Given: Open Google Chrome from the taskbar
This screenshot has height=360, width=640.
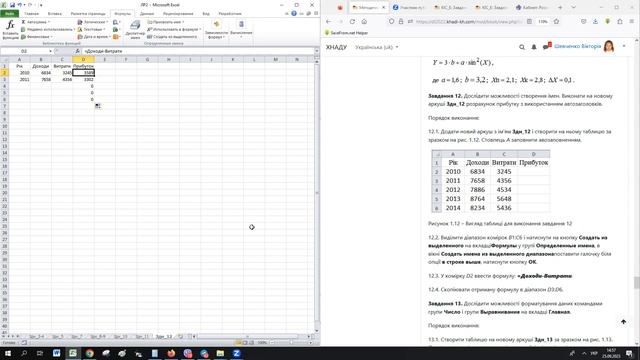Looking at the screenshot, I should (89, 353).
